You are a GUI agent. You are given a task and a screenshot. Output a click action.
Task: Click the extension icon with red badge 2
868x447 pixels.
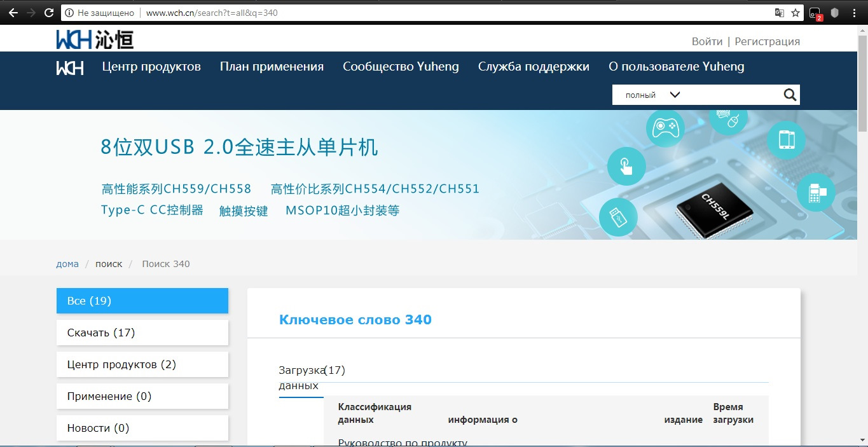[x=815, y=12]
